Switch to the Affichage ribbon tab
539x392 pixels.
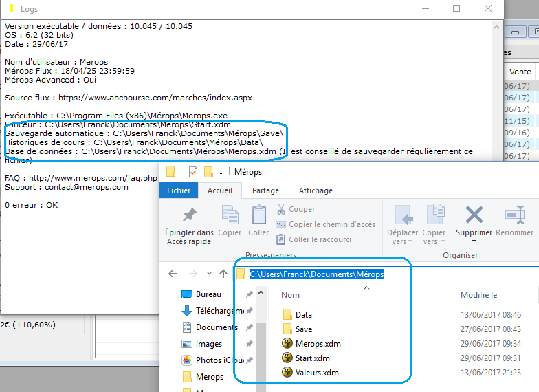316,190
